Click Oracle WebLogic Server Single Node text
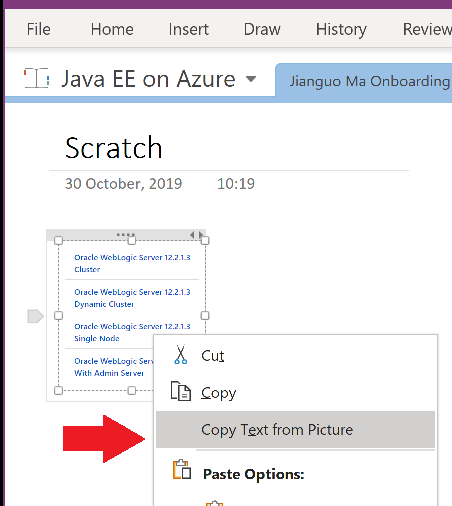452x506 pixels. tap(132, 332)
